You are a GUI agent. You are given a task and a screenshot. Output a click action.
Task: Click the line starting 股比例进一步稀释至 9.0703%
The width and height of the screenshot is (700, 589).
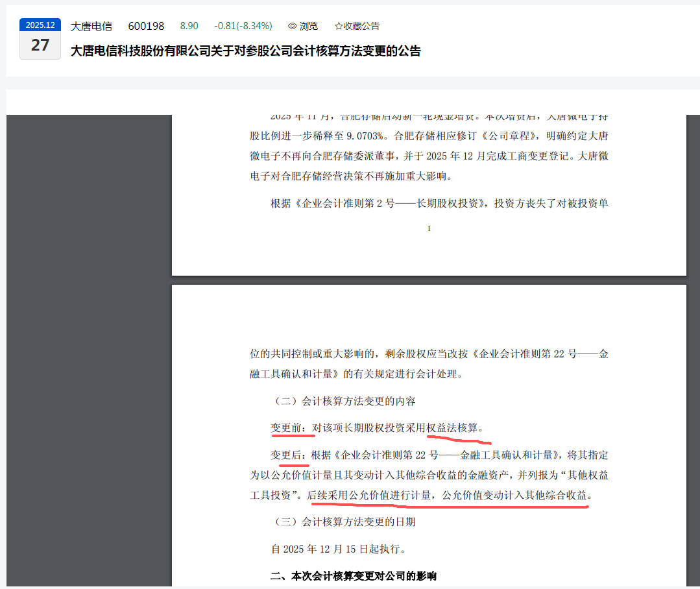click(429, 136)
